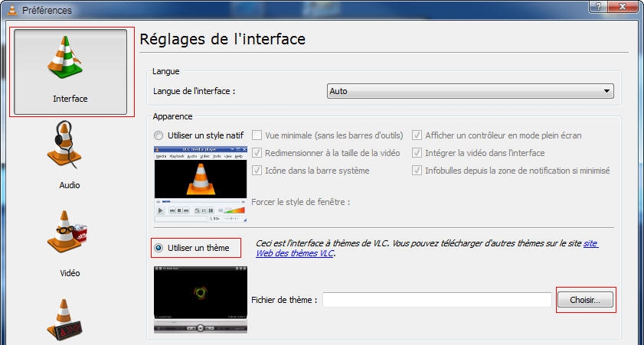Click the Choisir... button

585,300
